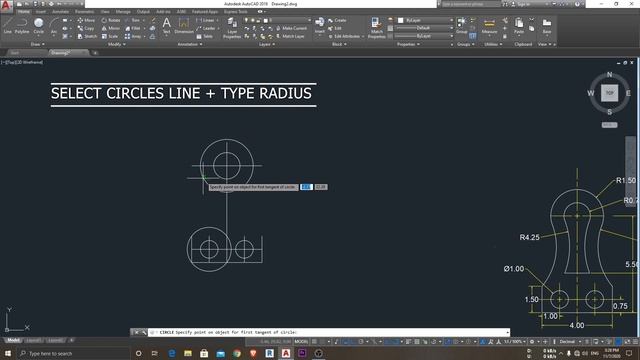Pick the Arc tool
The image size is (640, 360).
[53, 26]
